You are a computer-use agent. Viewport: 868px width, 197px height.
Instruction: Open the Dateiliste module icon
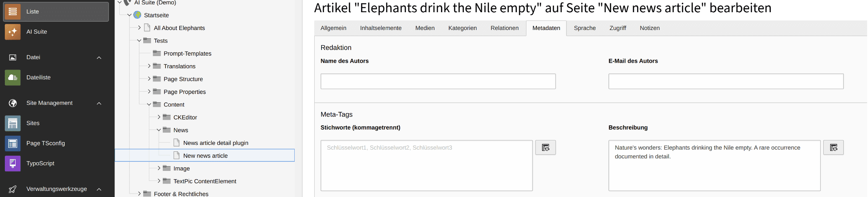pyautogui.click(x=13, y=77)
